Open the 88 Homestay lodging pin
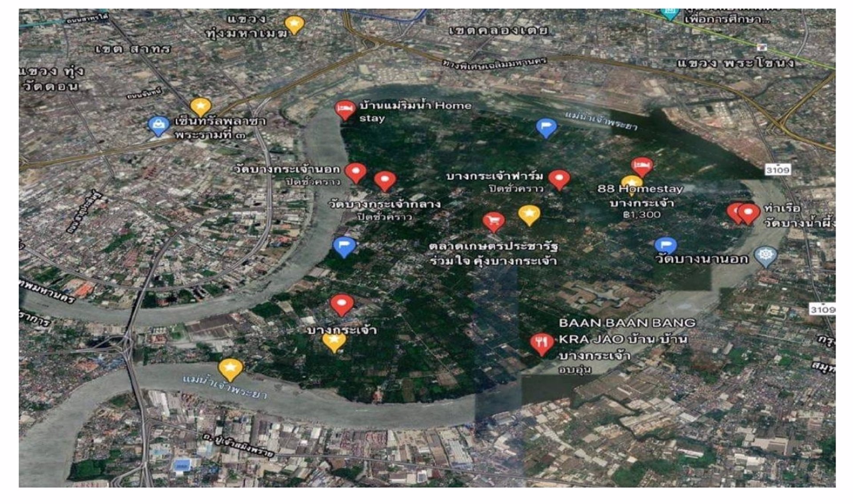Image resolution: width=853 pixels, height=504 pixels. point(642,167)
